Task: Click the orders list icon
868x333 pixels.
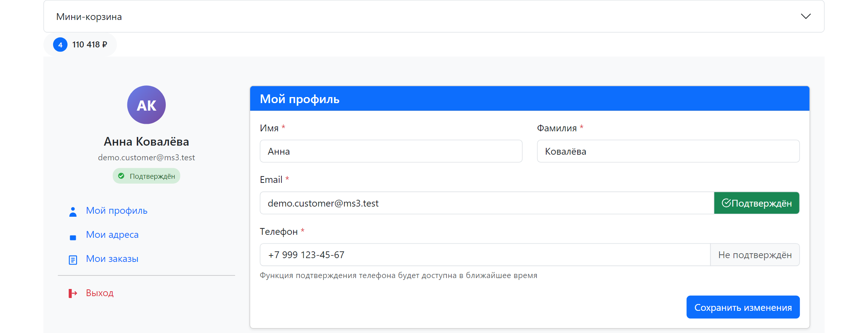Action: 73,260
